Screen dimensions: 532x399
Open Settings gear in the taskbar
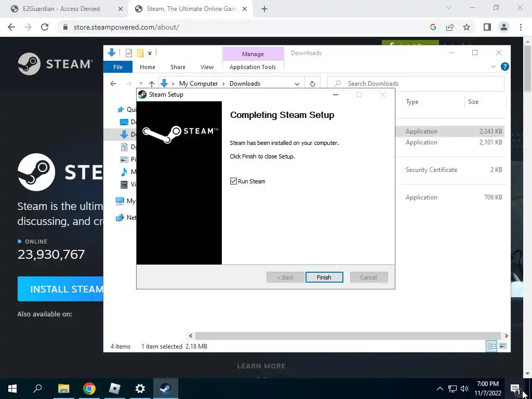tap(140, 389)
